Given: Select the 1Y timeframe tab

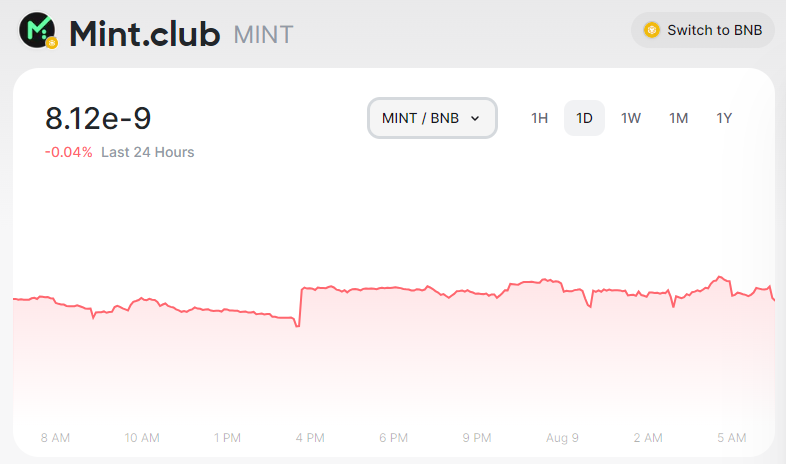Looking at the screenshot, I should coord(724,118).
